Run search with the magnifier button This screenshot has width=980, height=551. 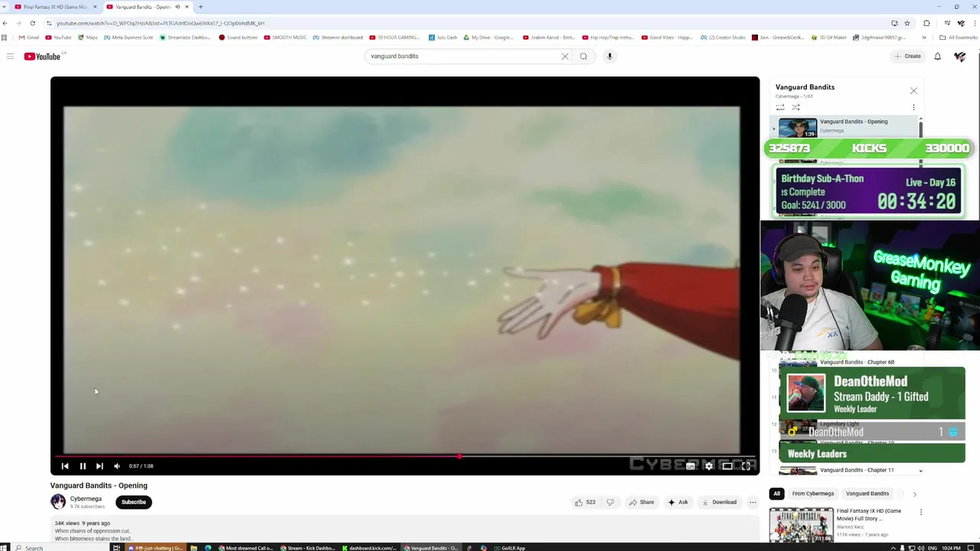(583, 56)
